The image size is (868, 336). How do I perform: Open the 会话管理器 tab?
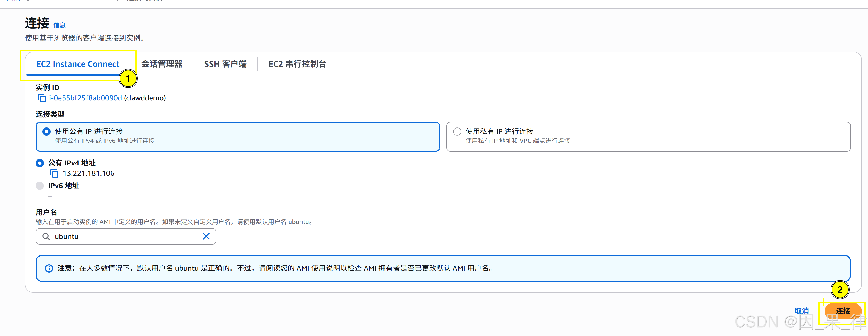[162, 64]
